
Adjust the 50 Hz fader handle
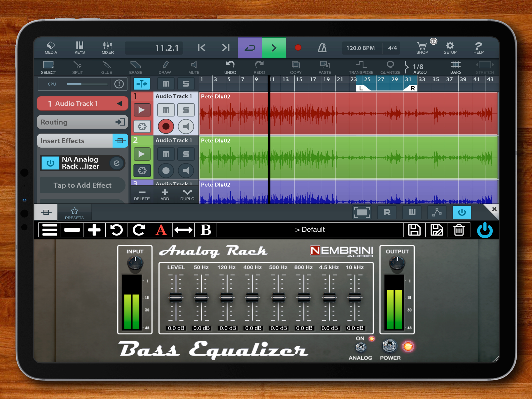[x=201, y=297]
